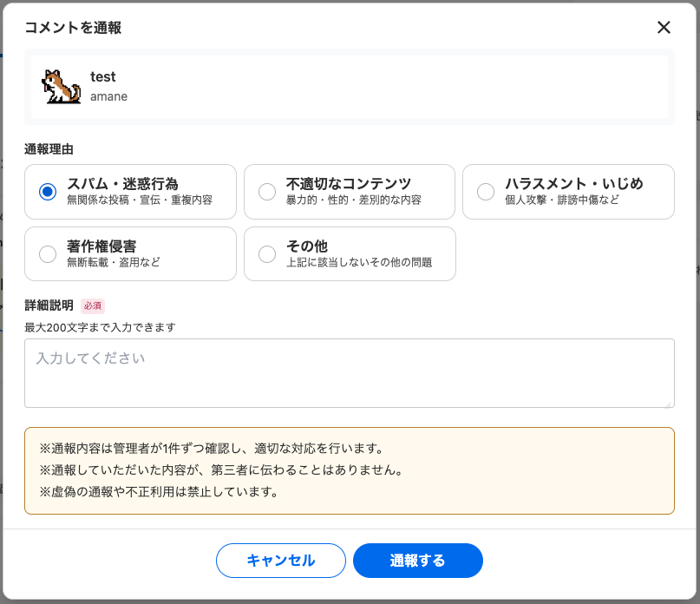Close the コメントを通報 dialog with X
This screenshot has width=700, height=604.
(664, 27)
